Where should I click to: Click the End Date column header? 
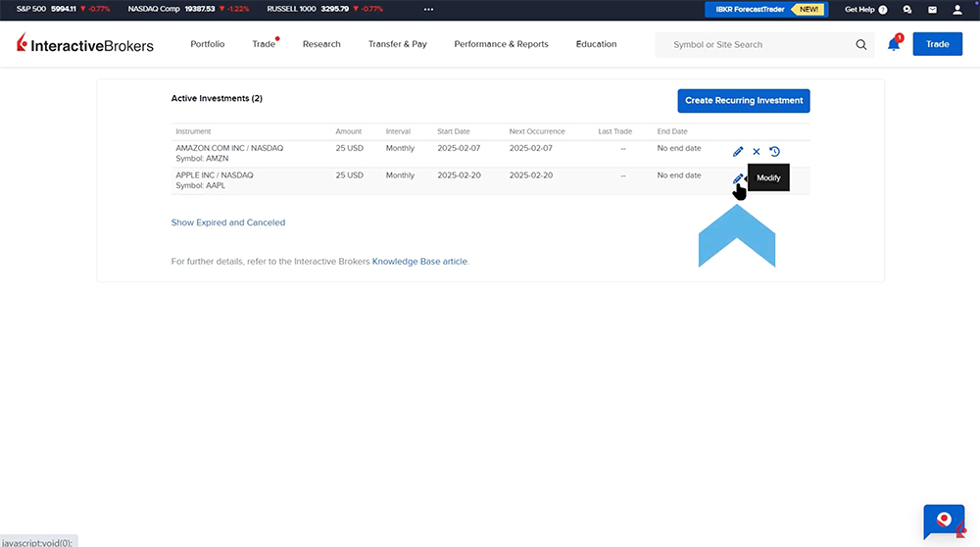click(x=672, y=131)
